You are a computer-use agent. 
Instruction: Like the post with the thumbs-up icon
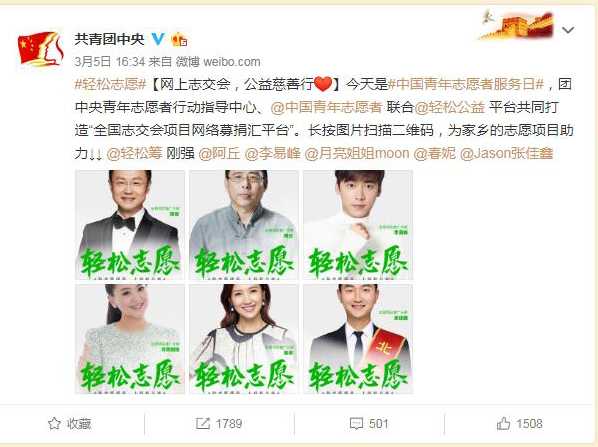pyautogui.click(x=503, y=423)
